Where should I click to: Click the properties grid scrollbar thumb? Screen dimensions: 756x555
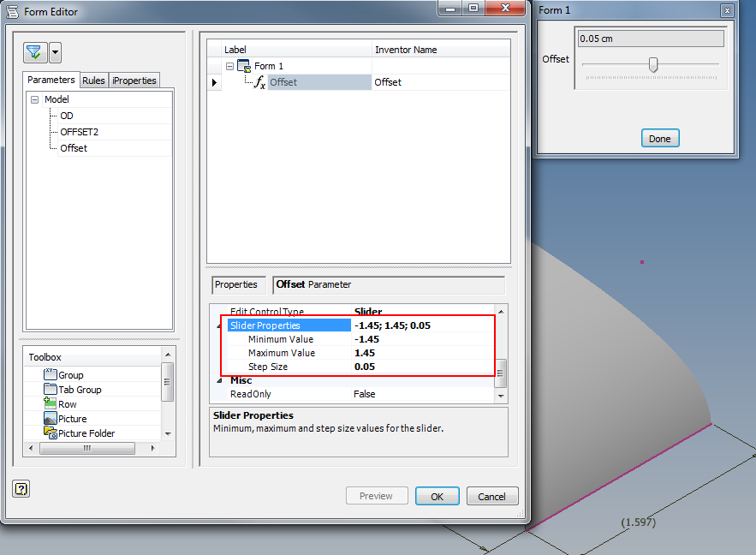click(501, 373)
